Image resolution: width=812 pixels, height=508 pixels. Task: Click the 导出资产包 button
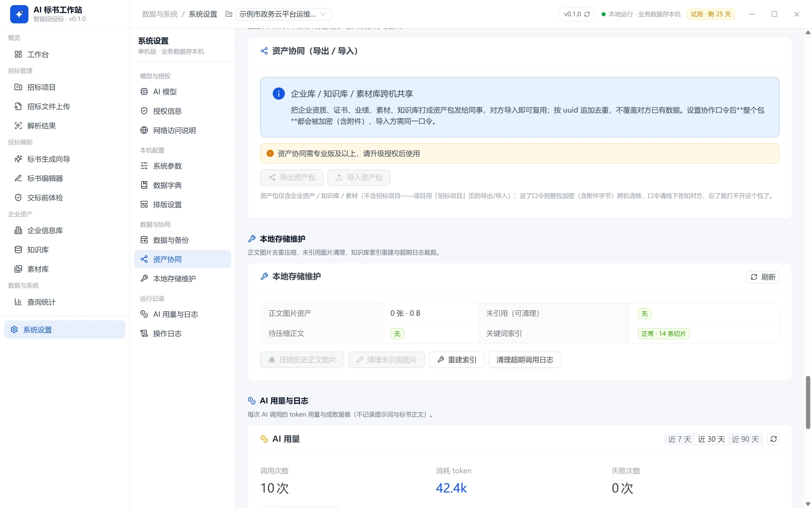click(292, 177)
